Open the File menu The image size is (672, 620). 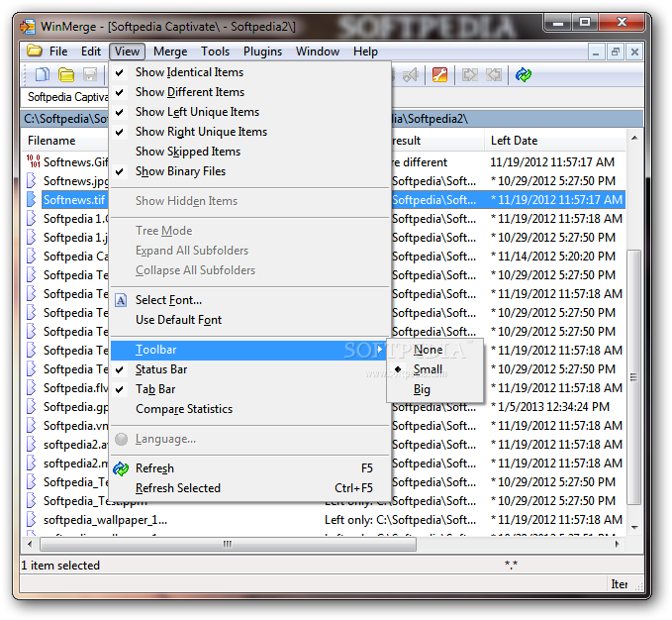click(x=58, y=52)
